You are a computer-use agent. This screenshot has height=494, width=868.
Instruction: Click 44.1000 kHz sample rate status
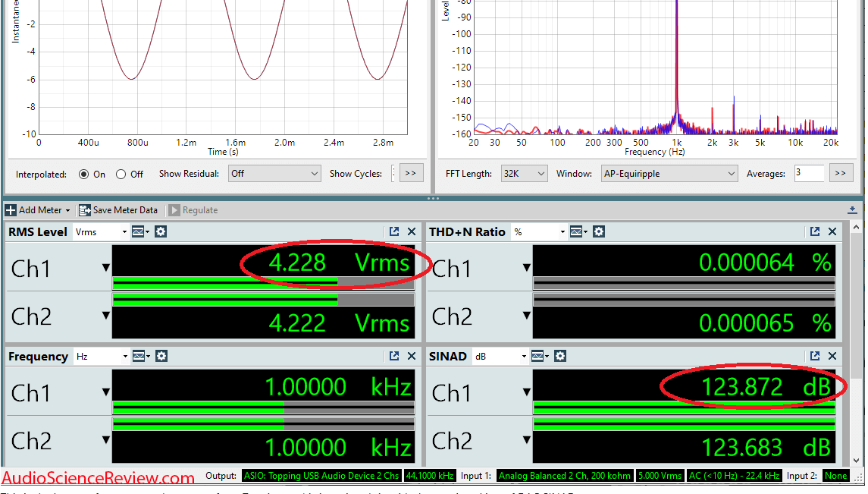[x=430, y=476]
